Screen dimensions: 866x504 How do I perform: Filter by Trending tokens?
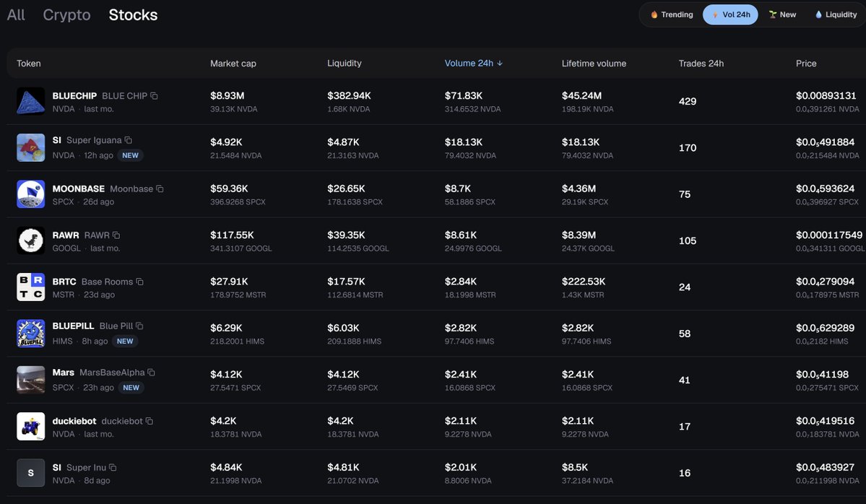click(672, 15)
